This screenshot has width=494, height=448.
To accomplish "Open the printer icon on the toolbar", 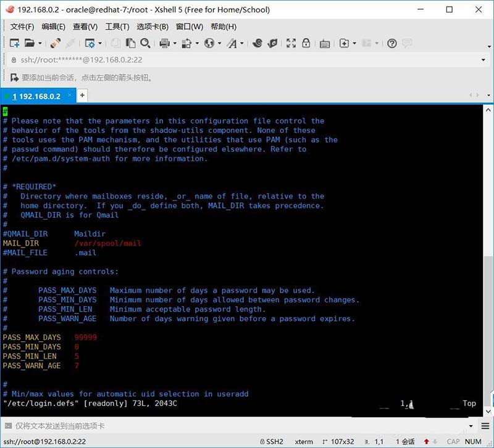I will click(164, 44).
